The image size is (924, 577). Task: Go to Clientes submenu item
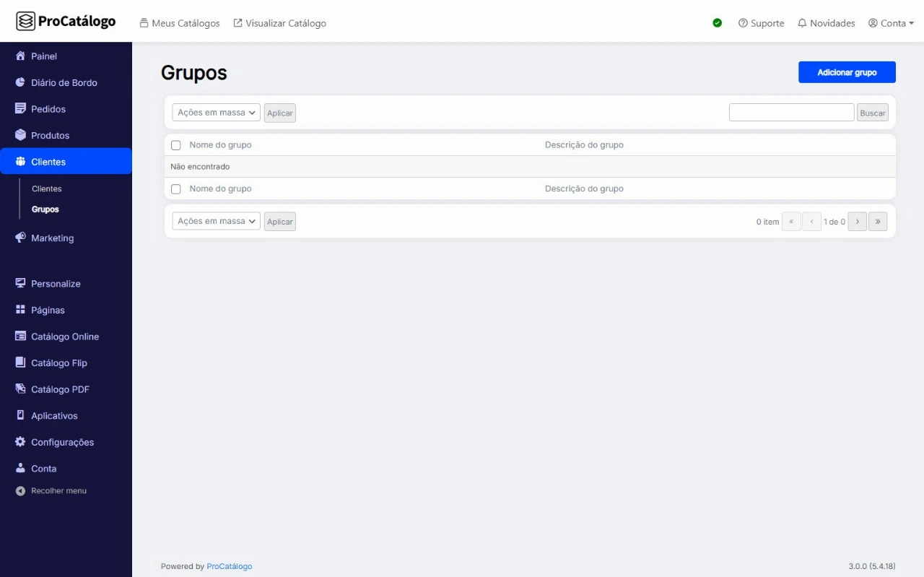[x=47, y=188]
